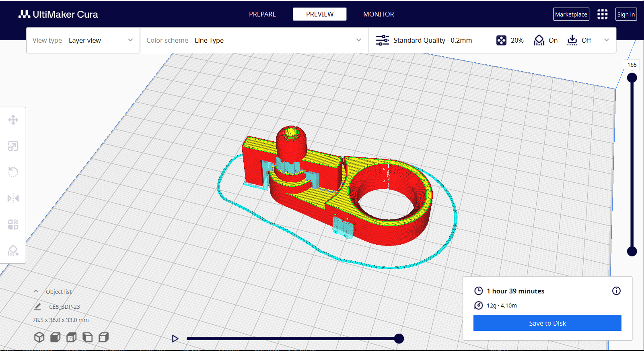
Task: Click the Sign in button
Action: [626, 14]
